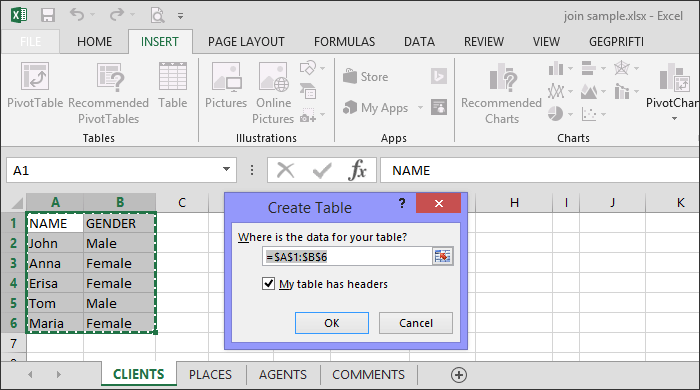Click Online Pictures
The height and width of the screenshot is (390, 700).
coord(273,93)
